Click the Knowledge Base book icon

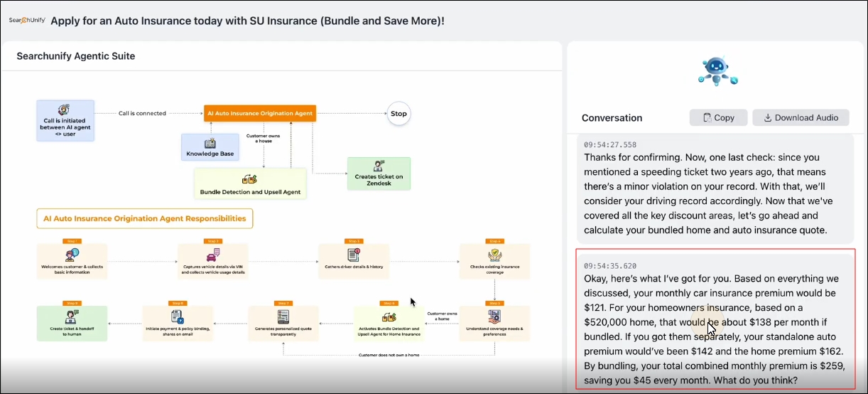point(210,143)
